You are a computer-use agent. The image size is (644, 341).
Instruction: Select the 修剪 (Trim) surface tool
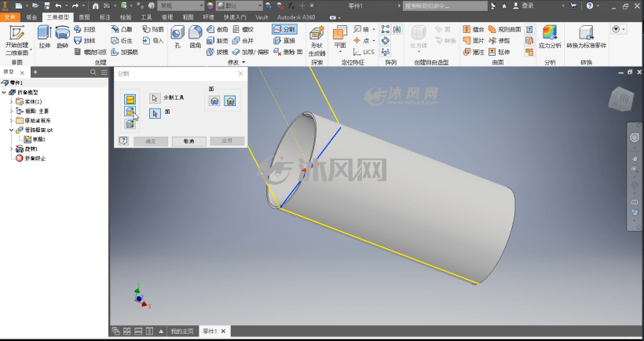click(x=499, y=41)
